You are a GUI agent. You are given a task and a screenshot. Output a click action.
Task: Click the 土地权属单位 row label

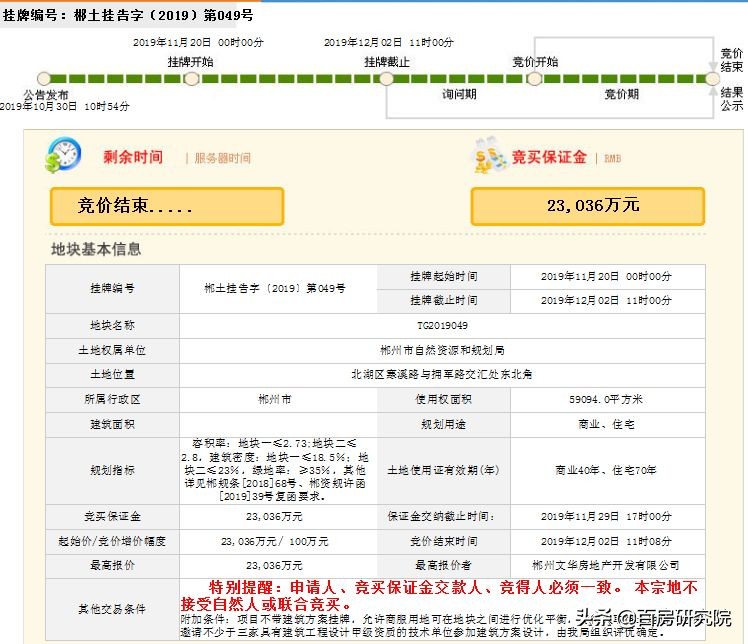[x=113, y=350]
